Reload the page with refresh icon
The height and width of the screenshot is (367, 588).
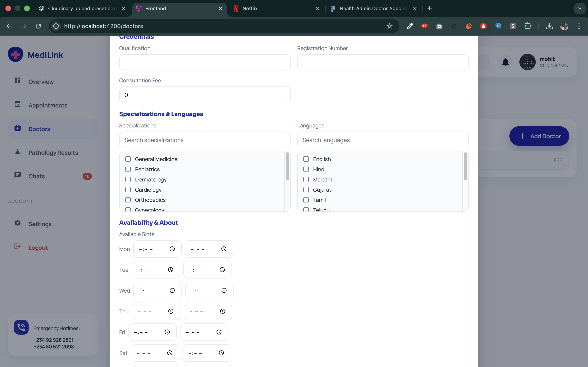pyautogui.click(x=38, y=26)
